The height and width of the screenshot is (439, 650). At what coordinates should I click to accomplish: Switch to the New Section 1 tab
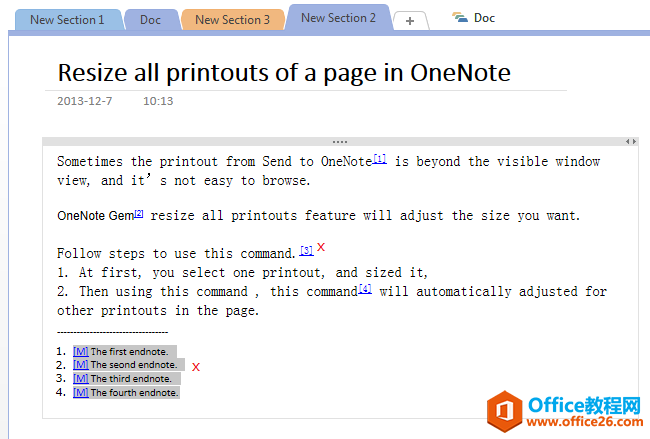(x=67, y=20)
